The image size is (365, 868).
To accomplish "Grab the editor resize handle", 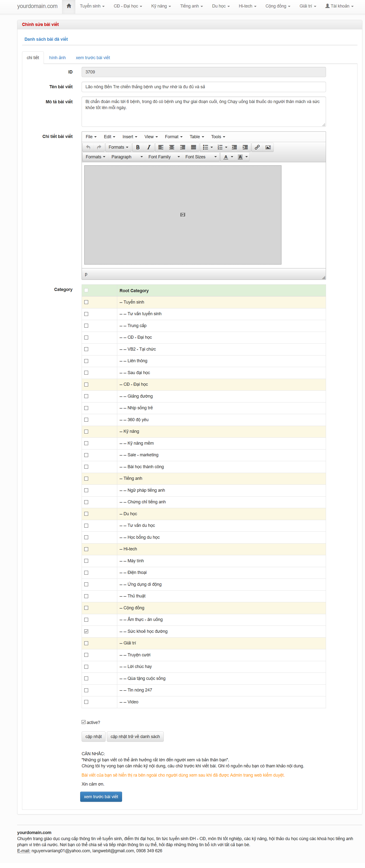I will coord(324,277).
